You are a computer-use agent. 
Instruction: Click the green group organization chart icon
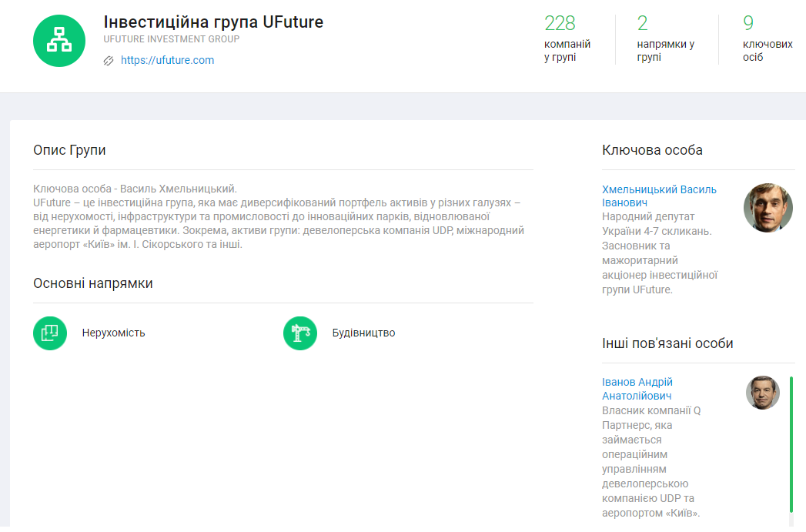pos(59,41)
